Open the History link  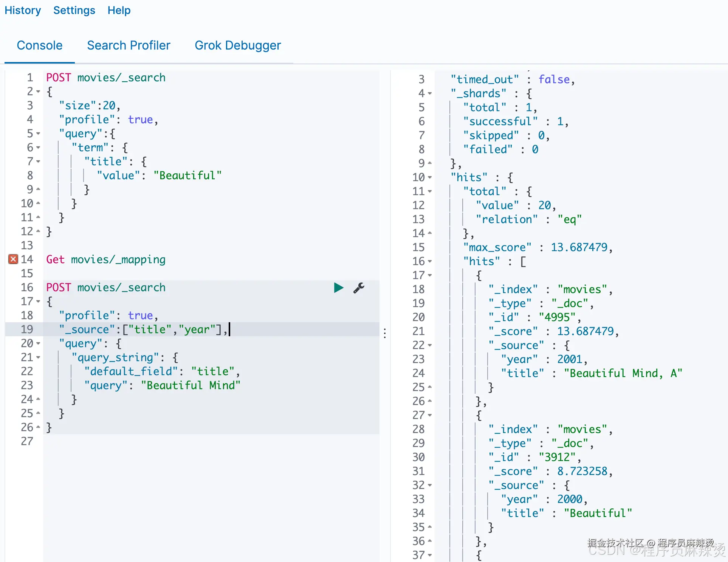pos(23,10)
